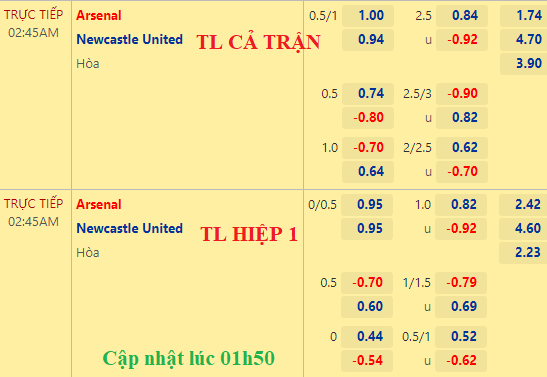Click over 2.5/3 odds -0.90
This screenshot has width=547, height=377.
point(462,94)
